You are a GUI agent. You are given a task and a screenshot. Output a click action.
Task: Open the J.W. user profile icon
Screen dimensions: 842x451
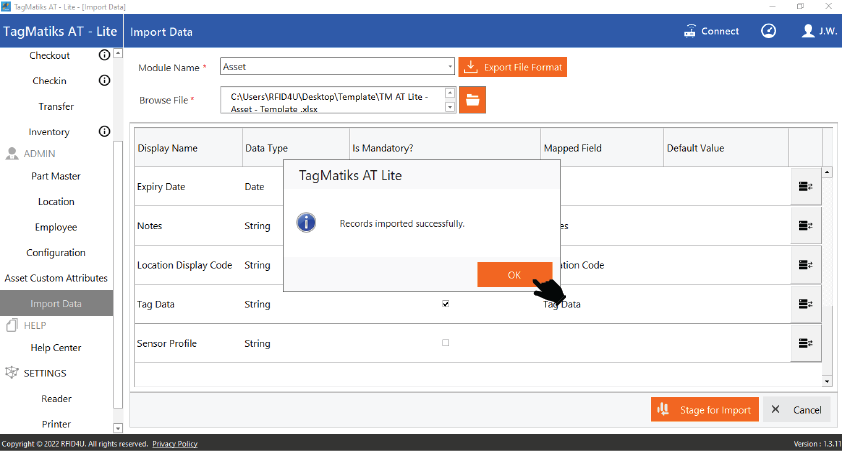(808, 31)
